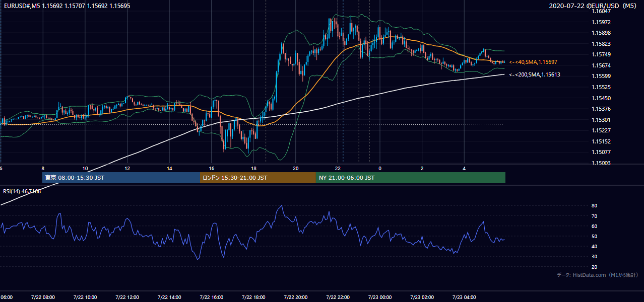Viewport: 644px width, 302px height.
Task: Click the 7/22 14:00 date label
Action: (x=169, y=297)
